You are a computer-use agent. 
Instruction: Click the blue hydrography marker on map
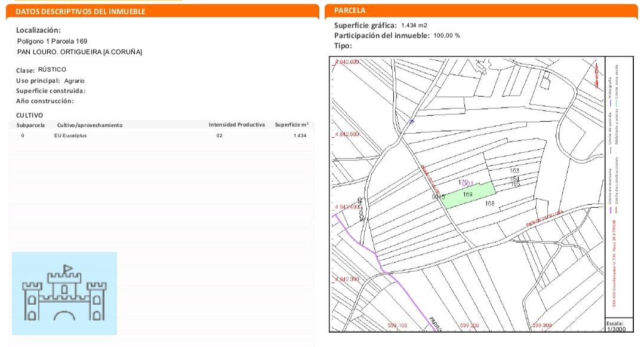pyautogui.click(x=411, y=121)
